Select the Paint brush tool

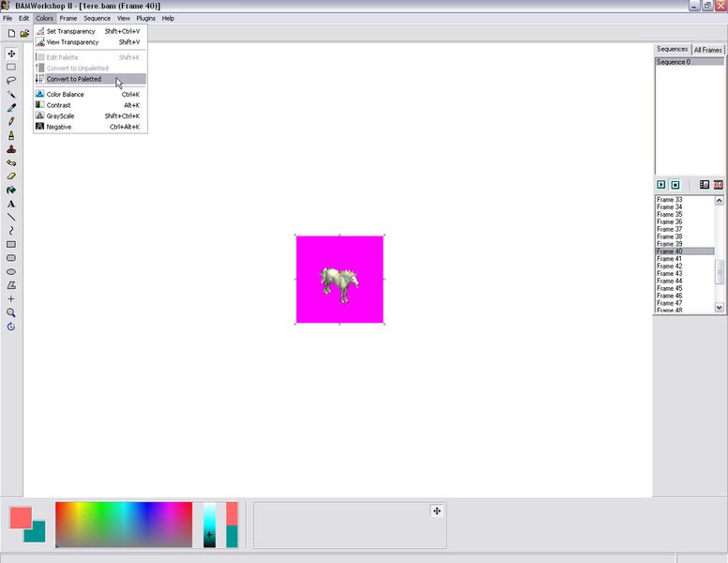click(11, 135)
